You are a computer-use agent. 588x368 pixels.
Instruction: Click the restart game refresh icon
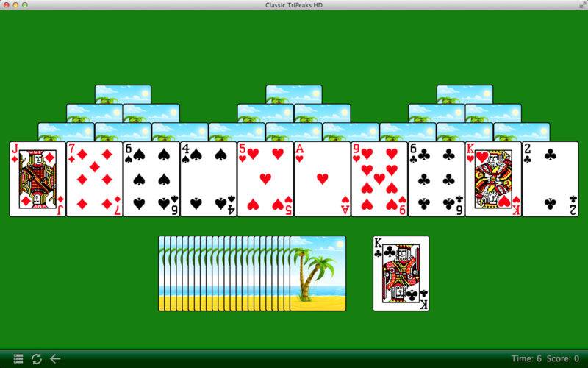pyautogui.click(x=37, y=358)
